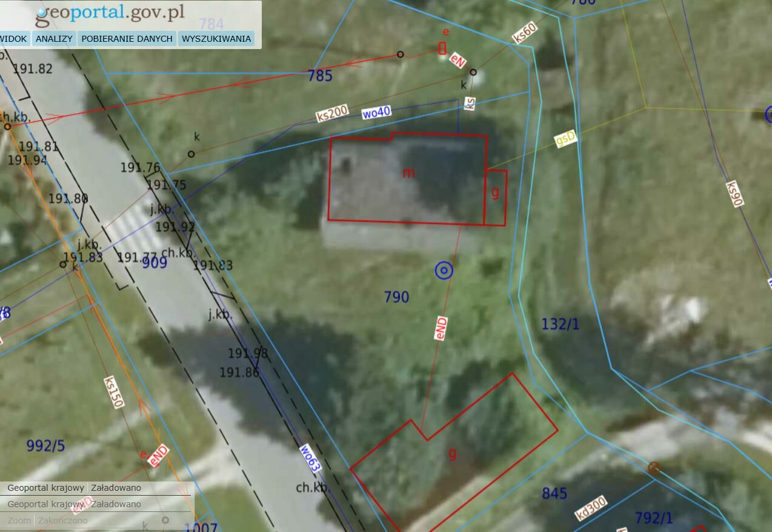
Task: Click the manhole circle below the ks60 label
Action: click(473, 72)
